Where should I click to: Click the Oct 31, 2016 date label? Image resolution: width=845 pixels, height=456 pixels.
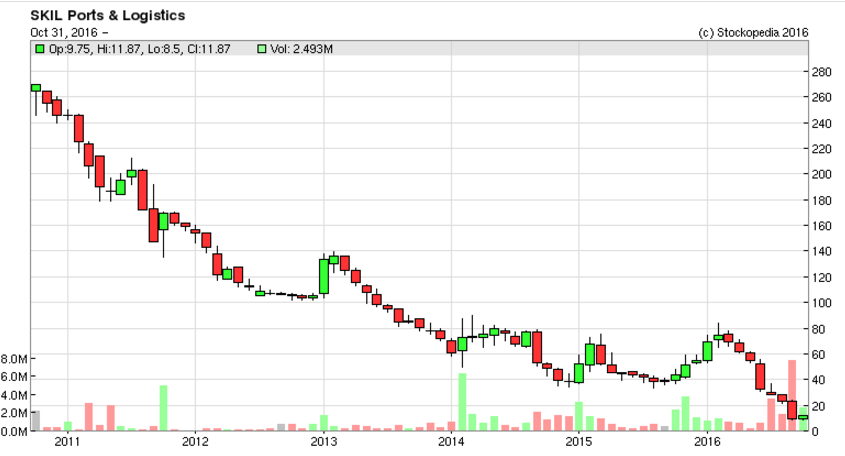[x=66, y=33]
